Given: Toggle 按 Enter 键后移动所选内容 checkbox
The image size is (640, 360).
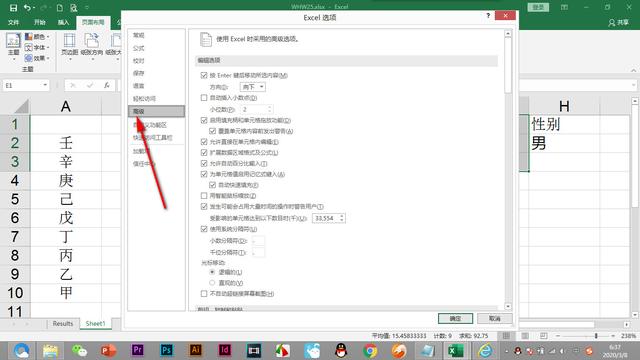Looking at the screenshot, I should (x=204, y=75).
